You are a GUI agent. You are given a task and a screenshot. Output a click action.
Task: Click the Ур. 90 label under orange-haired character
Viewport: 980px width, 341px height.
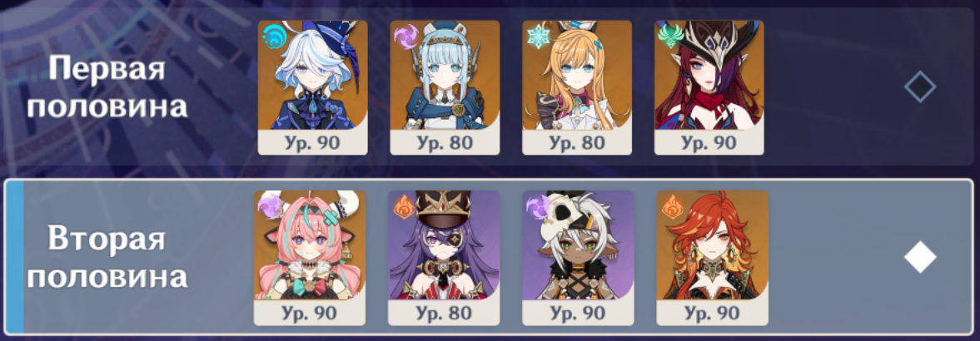coord(712,312)
